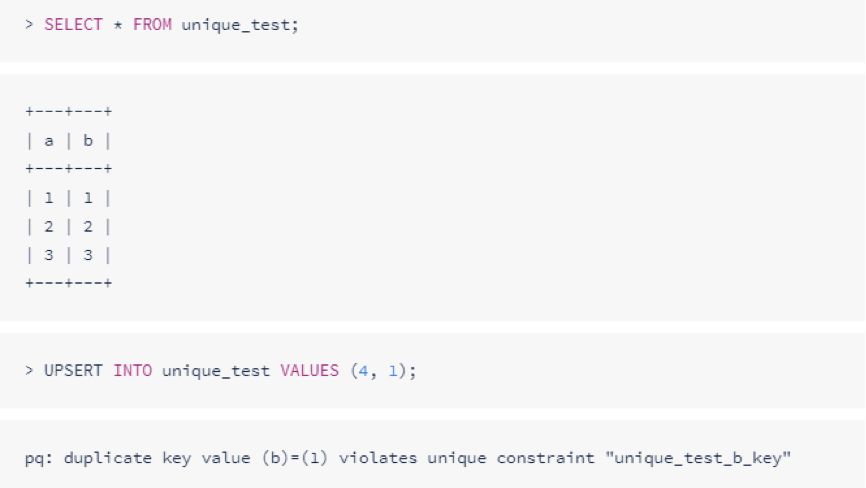Click the asterisk in the SELECT statement
Screen dimensions: 866x488
click(x=118, y=25)
